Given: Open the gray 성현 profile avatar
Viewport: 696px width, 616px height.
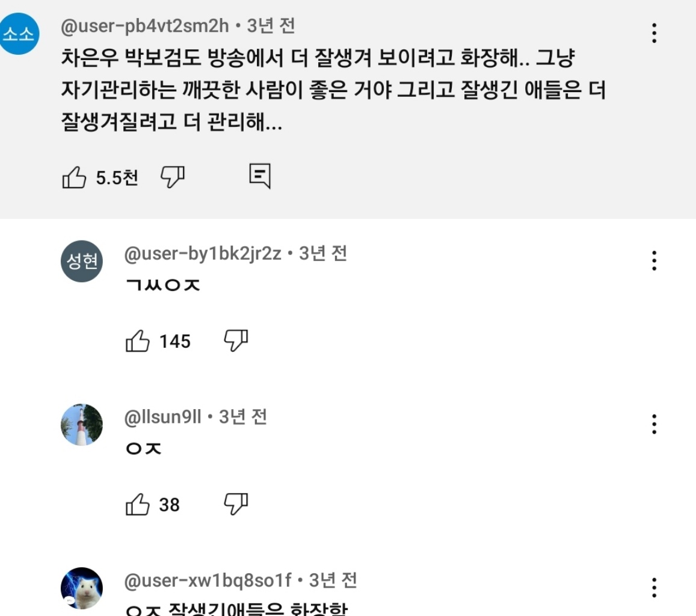Looking at the screenshot, I should click(x=82, y=261).
